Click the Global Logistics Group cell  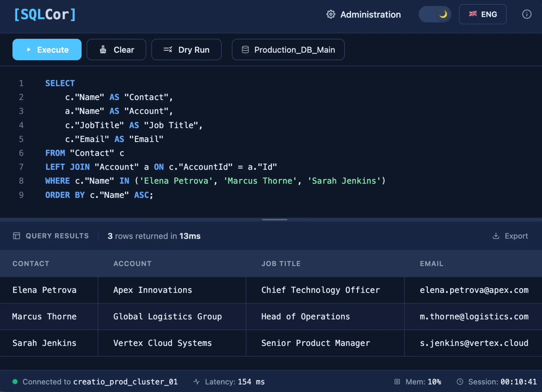(172, 317)
